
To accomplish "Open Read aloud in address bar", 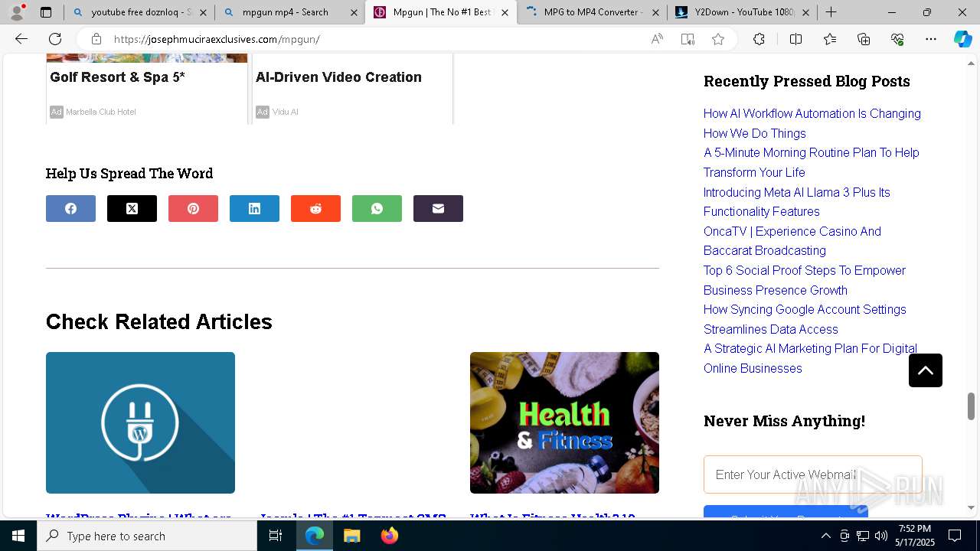I will click(x=657, y=39).
